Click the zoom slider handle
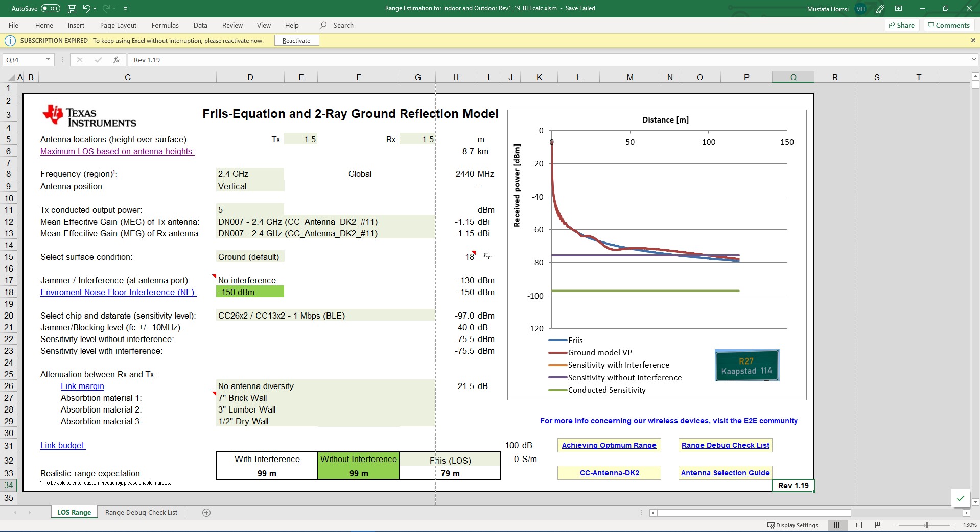 pyautogui.click(x=927, y=525)
